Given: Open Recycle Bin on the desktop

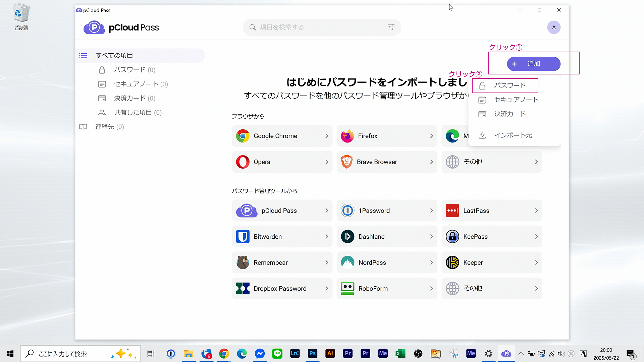Looking at the screenshot, I should (21, 17).
